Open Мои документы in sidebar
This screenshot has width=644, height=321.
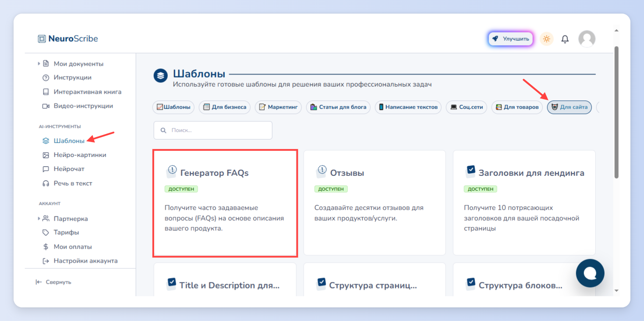tap(78, 64)
